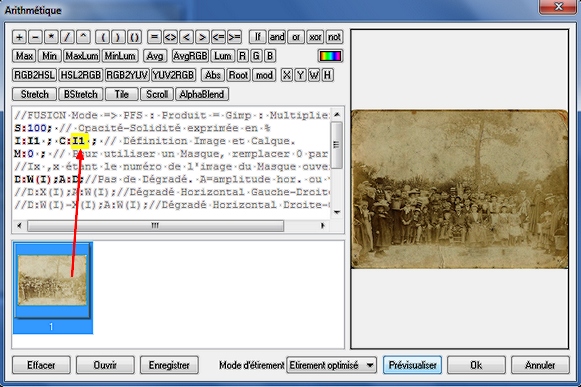Insert the 'xor' logical operator

point(315,37)
